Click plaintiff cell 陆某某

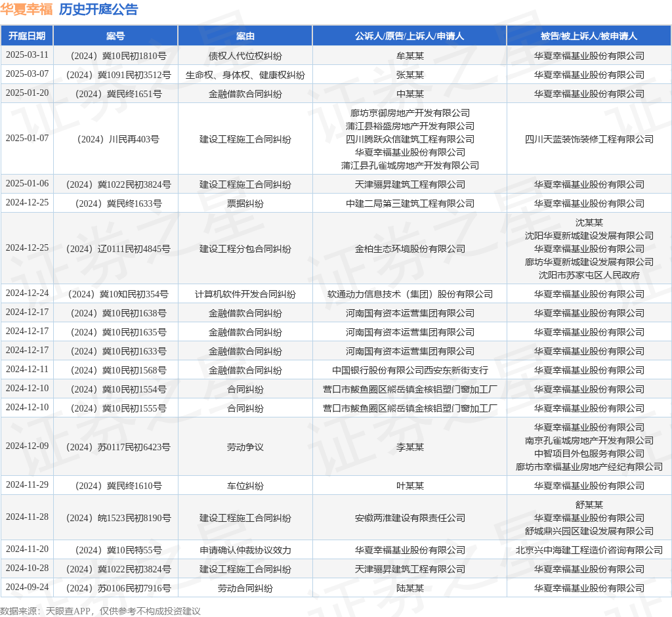(409, 588)
